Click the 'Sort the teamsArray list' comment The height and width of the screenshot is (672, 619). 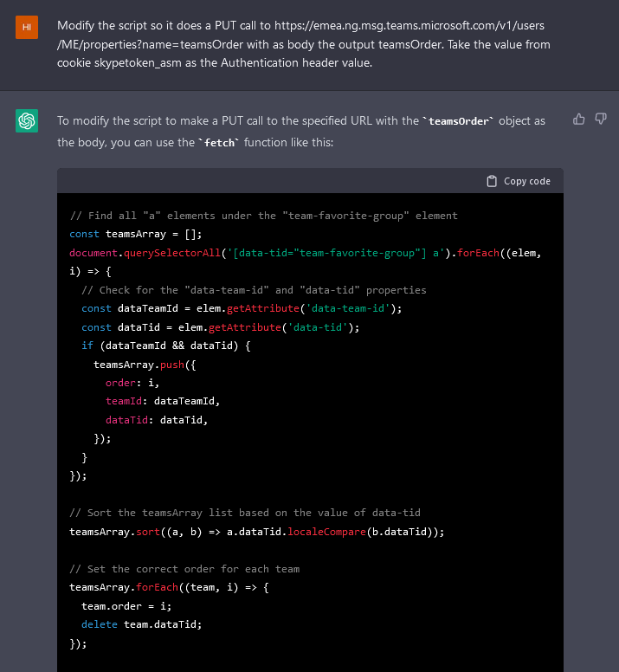(245, 513)
